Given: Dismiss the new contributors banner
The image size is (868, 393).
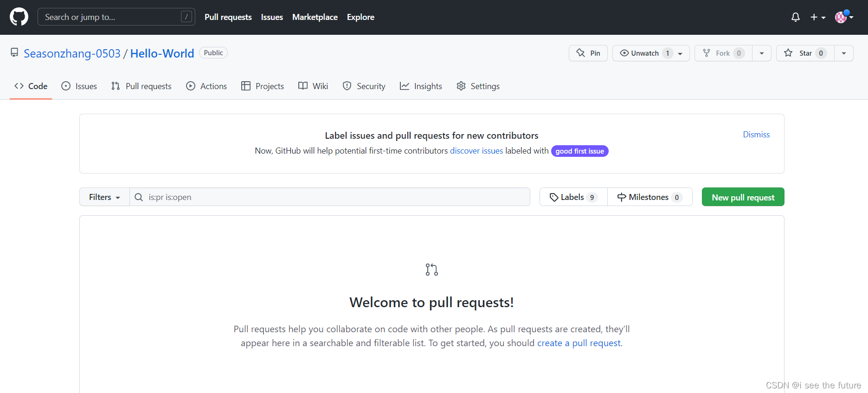Looking at the screenshot, I should pos(756,135).
